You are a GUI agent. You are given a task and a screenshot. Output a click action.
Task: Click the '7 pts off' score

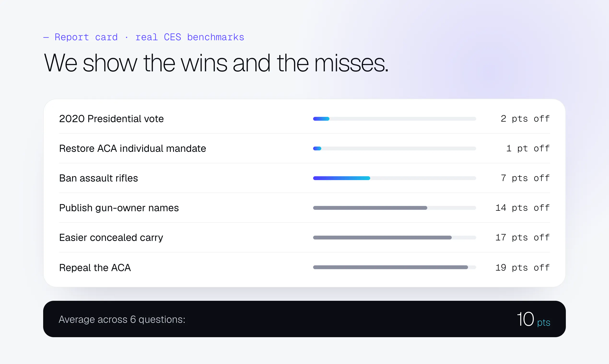click(x=525, y=178)
